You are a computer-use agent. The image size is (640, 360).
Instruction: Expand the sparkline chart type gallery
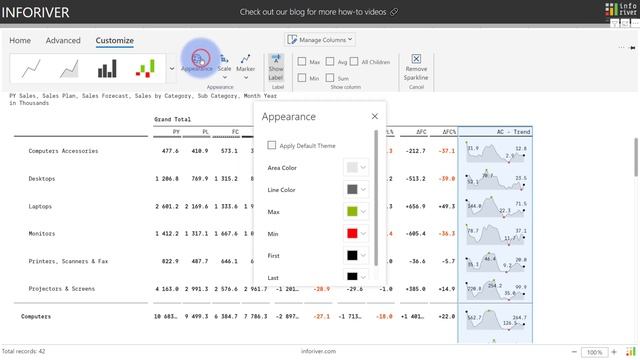(x=172, y=69)
